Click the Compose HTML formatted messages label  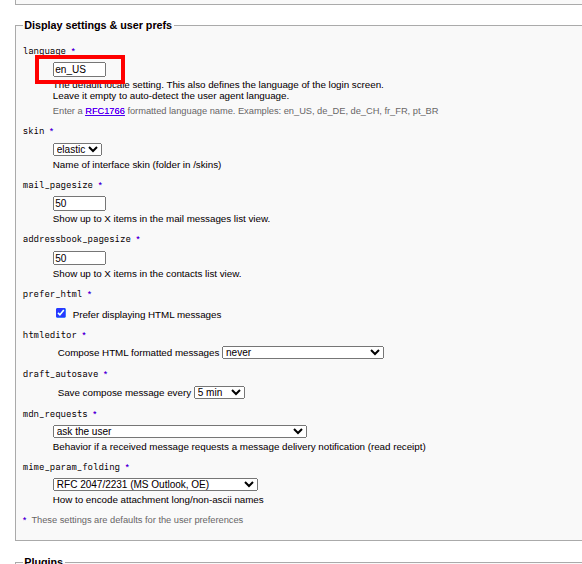point(138,353)
